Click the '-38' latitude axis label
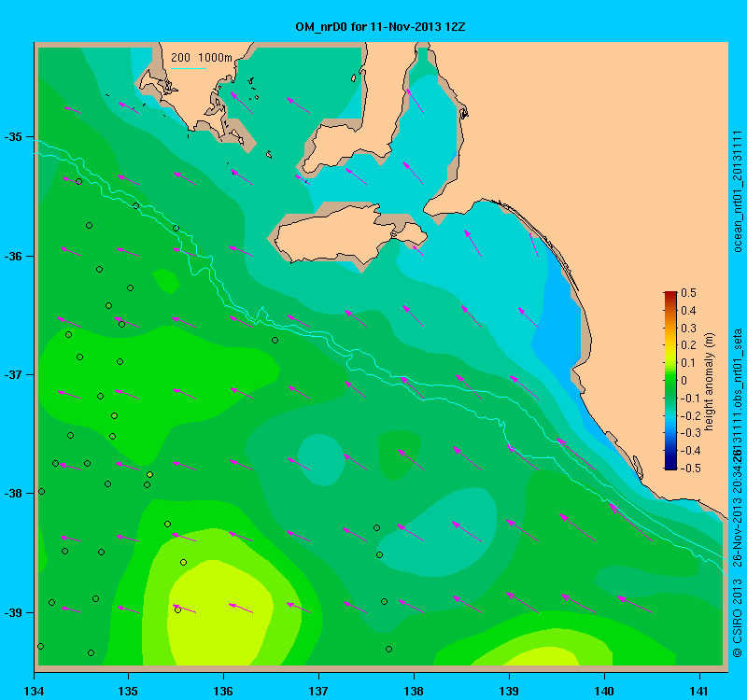The image size is (747, 700). coord(13,494)
